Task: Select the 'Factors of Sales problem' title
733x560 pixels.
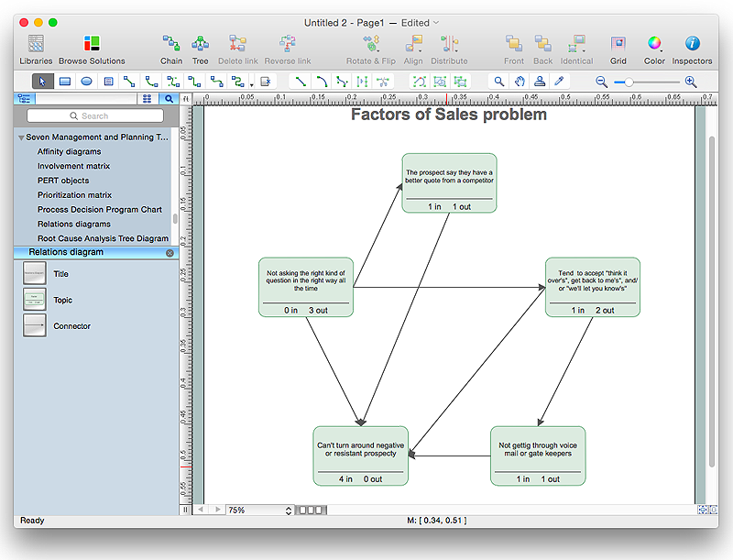Action: click(449, 115)
